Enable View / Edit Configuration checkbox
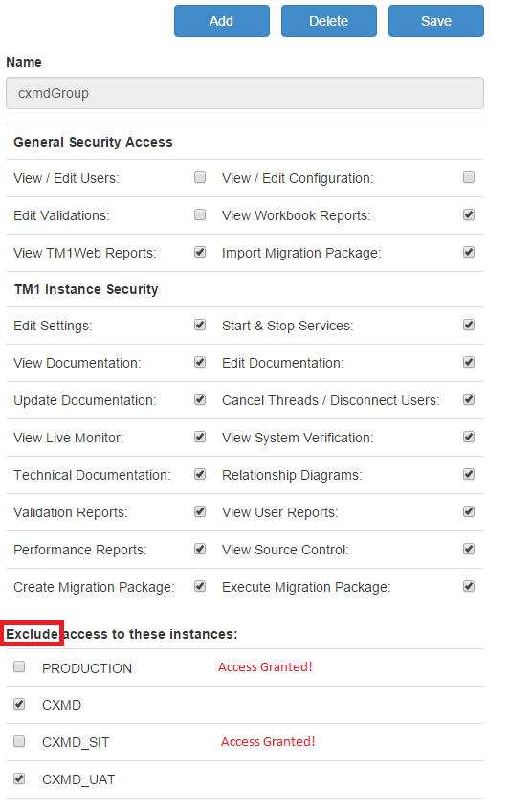509x812 pixels. point(469,178)
